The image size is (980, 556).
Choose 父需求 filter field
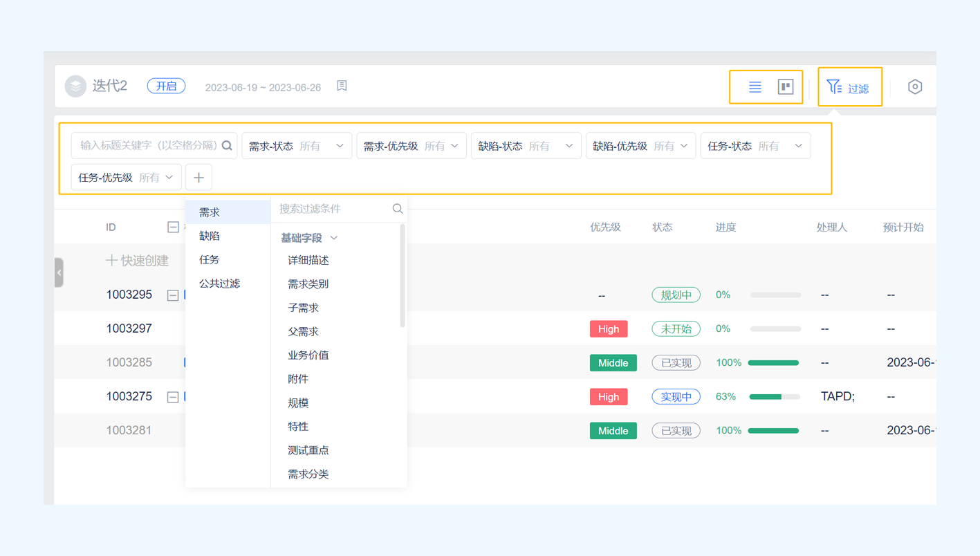[303, 331]
